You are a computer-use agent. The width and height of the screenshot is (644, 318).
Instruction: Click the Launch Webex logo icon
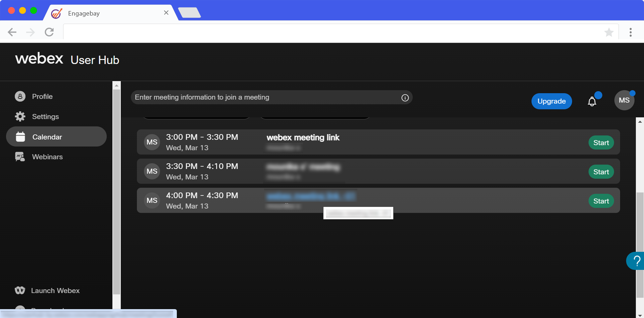(20, 291)
